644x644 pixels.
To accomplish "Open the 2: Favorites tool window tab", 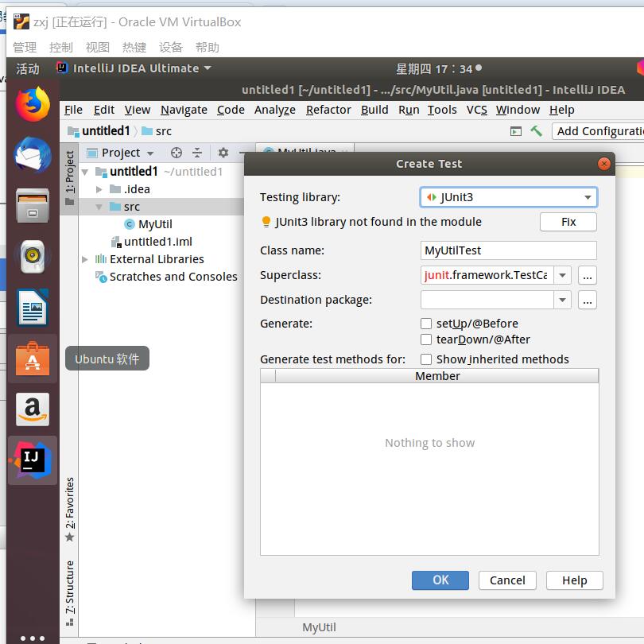I will (x=69, y=510).
